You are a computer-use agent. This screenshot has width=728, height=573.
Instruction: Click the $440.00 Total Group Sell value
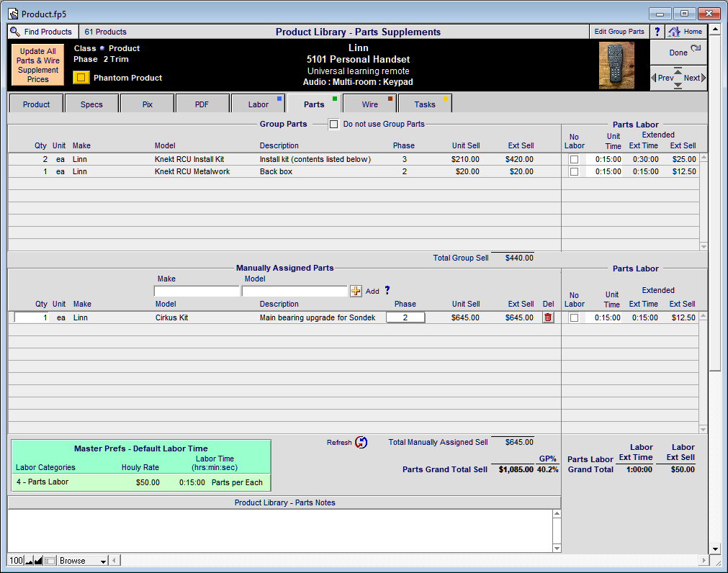(519, 258)
